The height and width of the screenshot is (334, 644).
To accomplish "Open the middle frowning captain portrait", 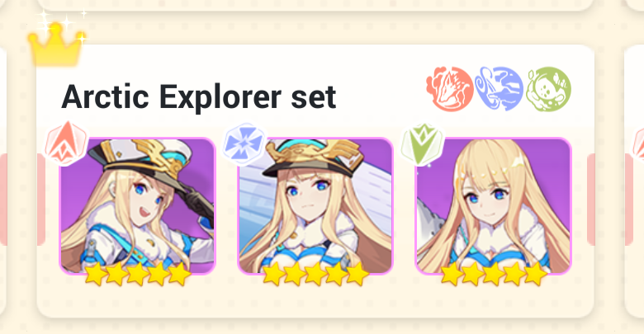I will click(x=315, y=206).
